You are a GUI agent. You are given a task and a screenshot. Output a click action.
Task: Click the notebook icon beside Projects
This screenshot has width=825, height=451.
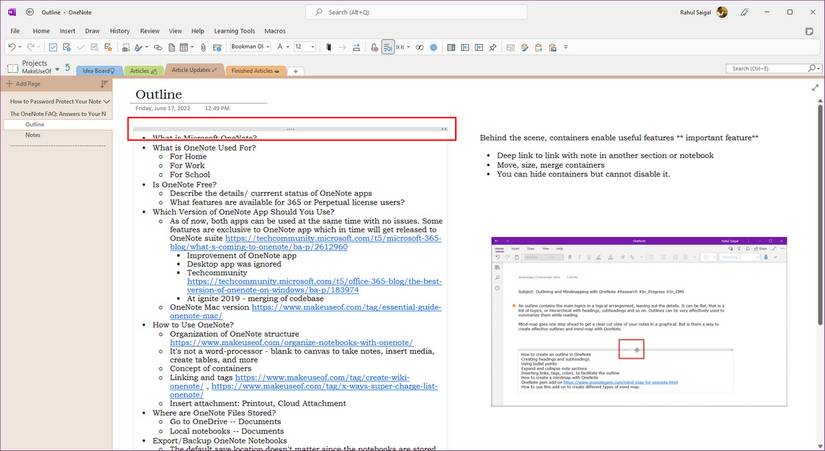pyautogui.click(x=13, y=68)
